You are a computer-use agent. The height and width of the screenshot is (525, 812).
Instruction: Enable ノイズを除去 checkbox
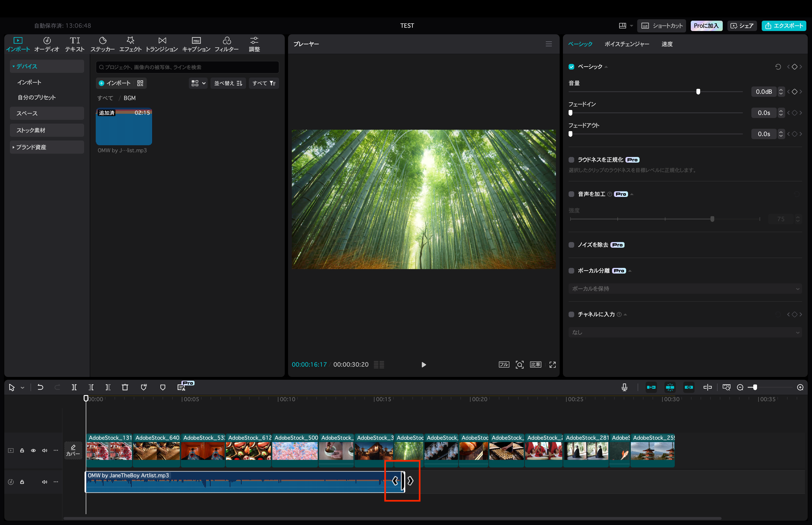pos(571,245)
